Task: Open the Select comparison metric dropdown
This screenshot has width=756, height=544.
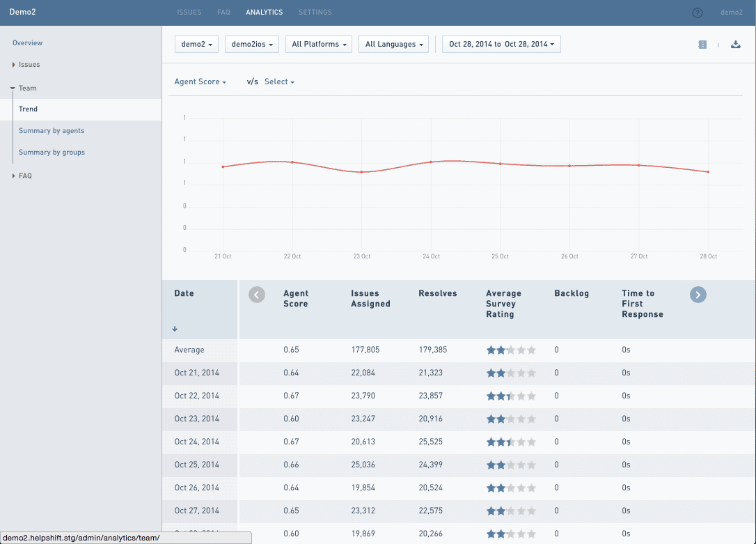Action: point(279,81)
